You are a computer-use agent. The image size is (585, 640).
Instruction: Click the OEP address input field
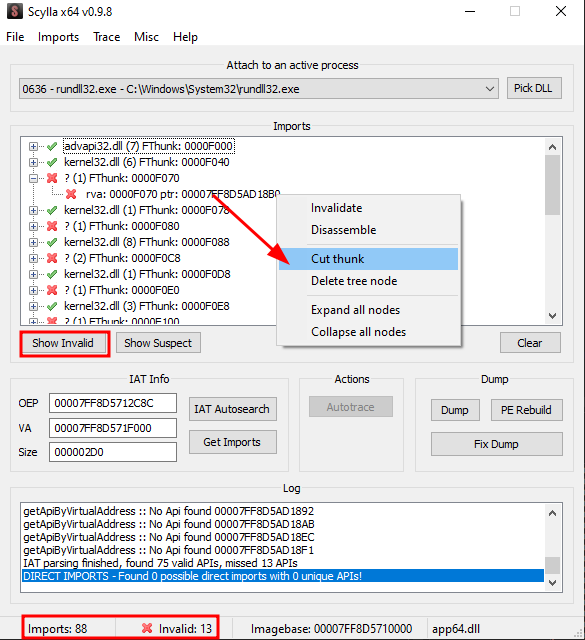click(x=113, y=403)
